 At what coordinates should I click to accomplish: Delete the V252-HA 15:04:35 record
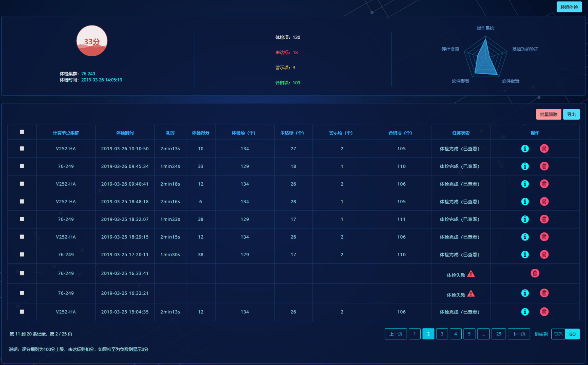pos(544,312)
